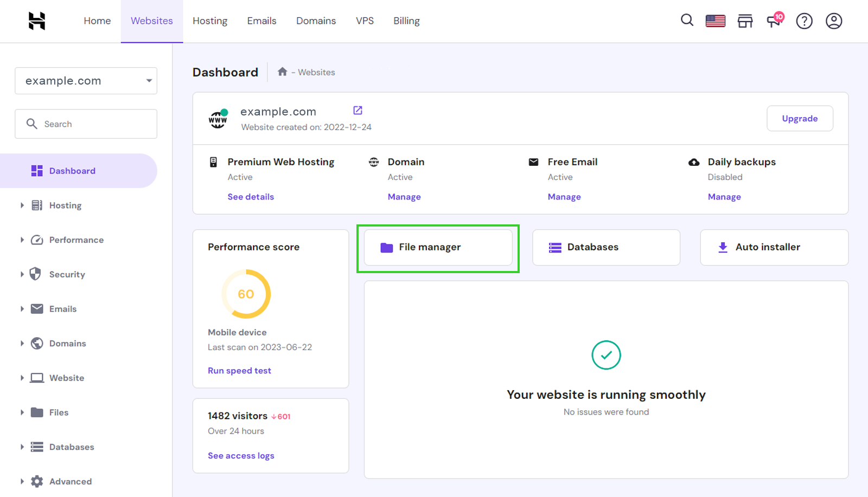This screenshot has width=868, height=497.
Task: Expand the Website section arrow
Action: pos(22,378)
